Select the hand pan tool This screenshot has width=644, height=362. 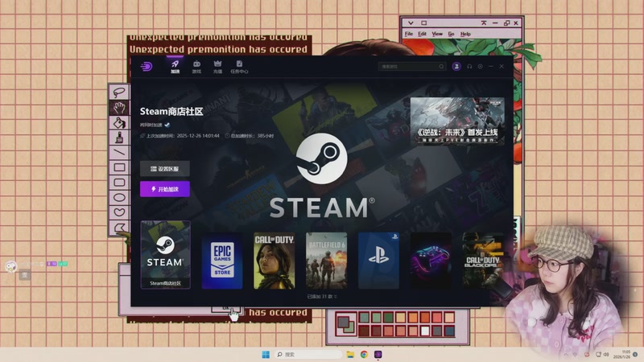119,108
